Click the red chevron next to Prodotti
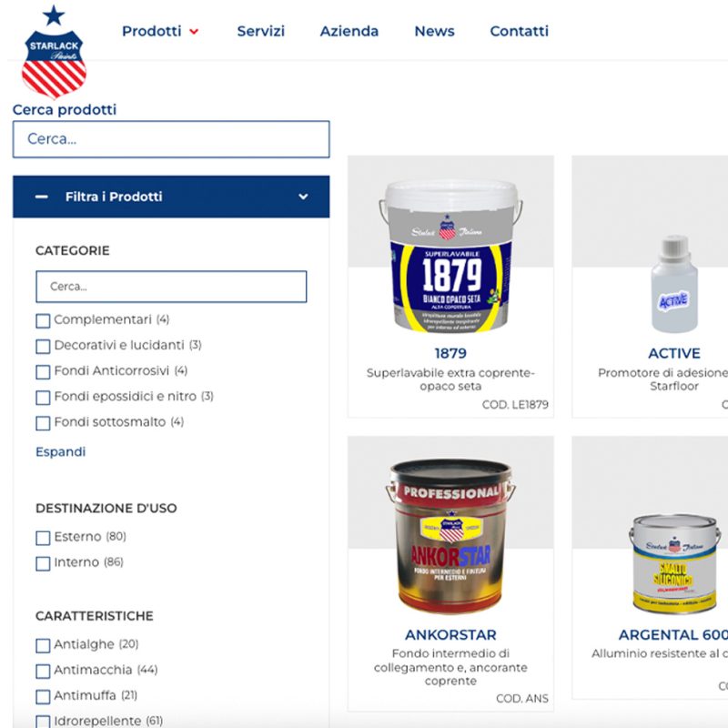The width and height of the screenshot is (728, 728). (x=194, y=32)
